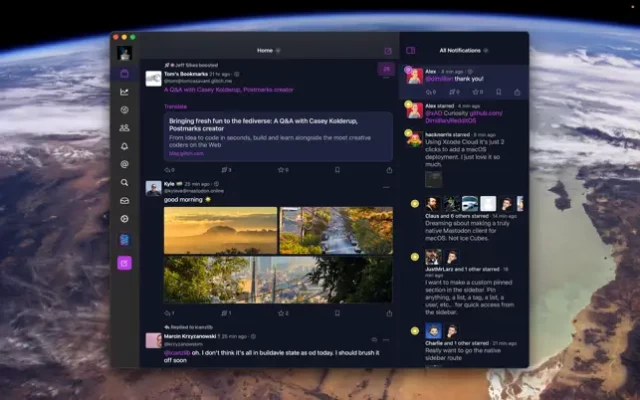Image resolution: width=640 pixels, height=400 pixels.
Task: Star the Tom's Bookmarks post
Action: pos(281,170)
